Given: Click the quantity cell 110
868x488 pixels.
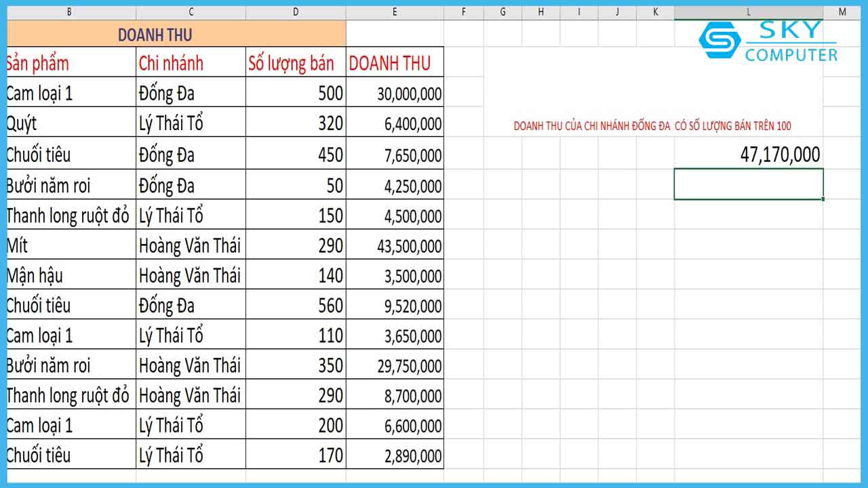Looking at the screenshot, I should pyautogui.click(x=296, y=335).
